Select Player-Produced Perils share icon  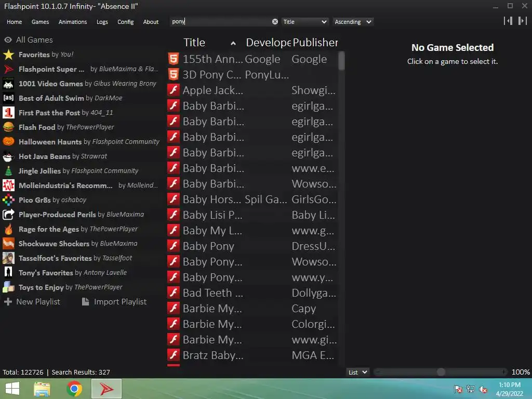pos(8,215)
